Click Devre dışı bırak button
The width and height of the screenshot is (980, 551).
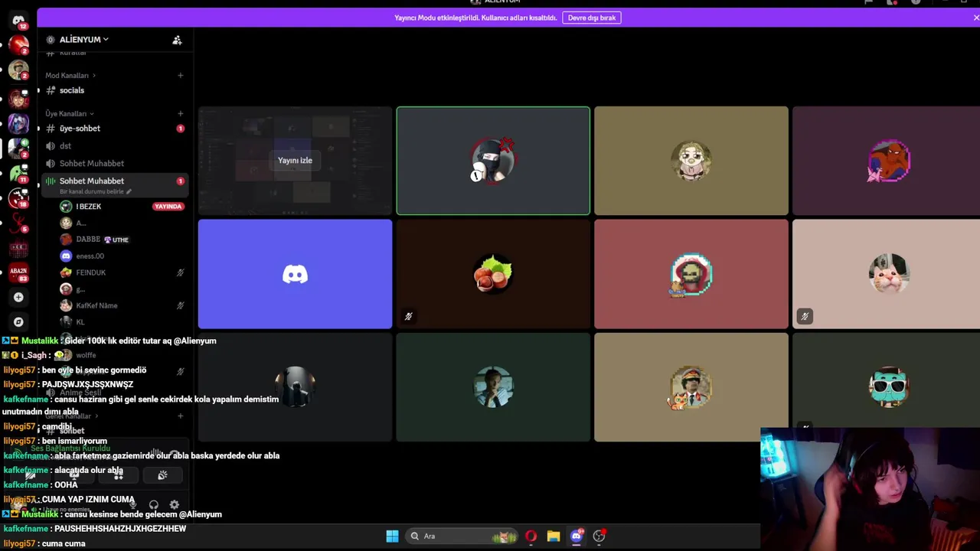click(592, 18)
